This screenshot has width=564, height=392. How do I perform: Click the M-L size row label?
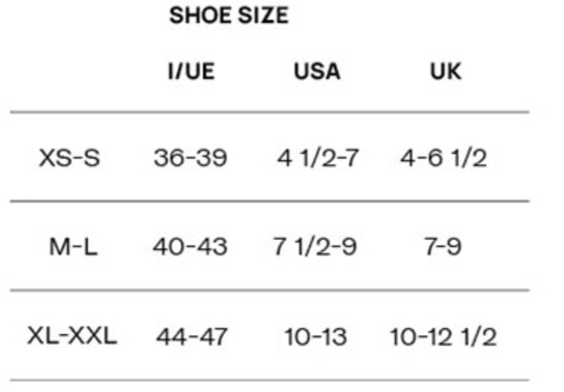[x=73, y=247]
